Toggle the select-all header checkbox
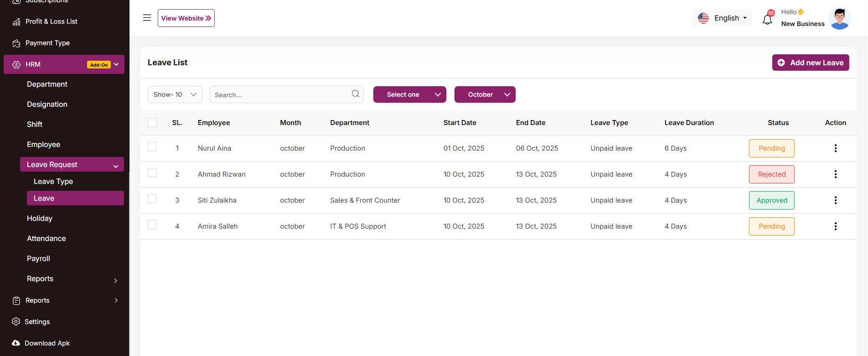 tap(152, 123)
